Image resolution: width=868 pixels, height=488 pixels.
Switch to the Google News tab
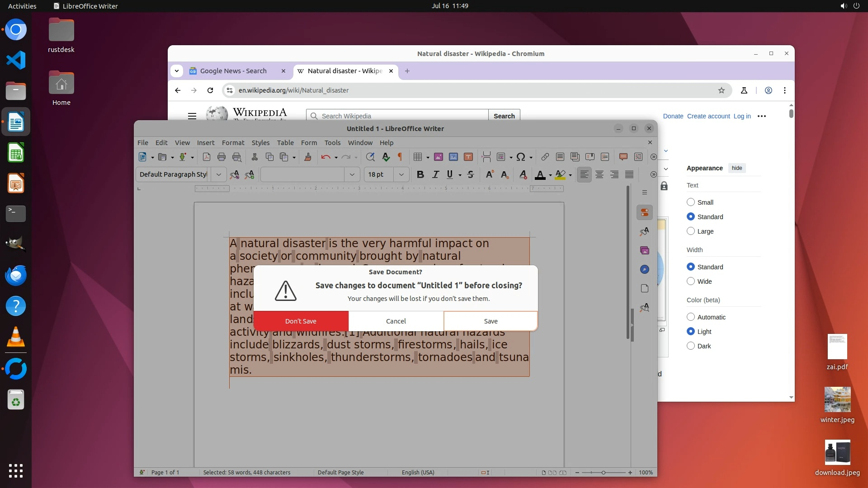pos(233,71)
